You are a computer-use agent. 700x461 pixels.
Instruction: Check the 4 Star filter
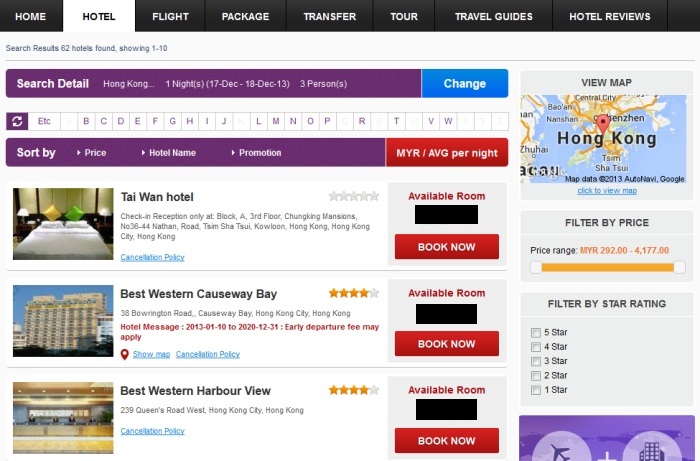click(x=536, y=347)
